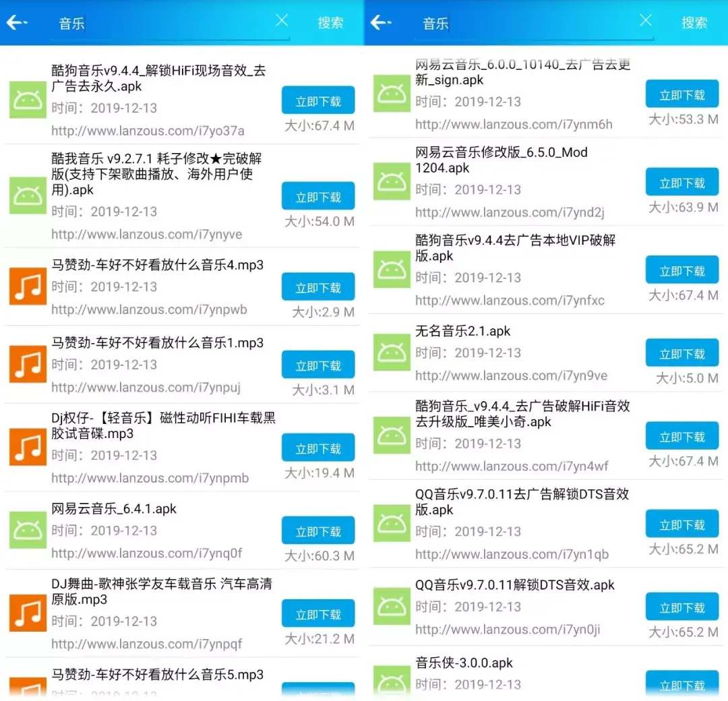Open link http://www.lanzous.com/i7ynfxc
728x701 pixels.
[510, 301]
